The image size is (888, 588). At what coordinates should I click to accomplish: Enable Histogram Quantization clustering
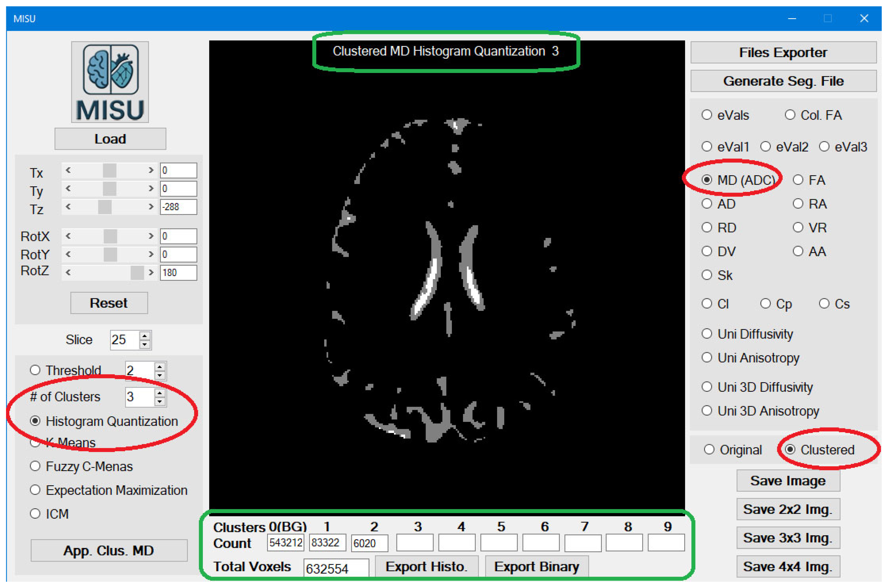36,421
